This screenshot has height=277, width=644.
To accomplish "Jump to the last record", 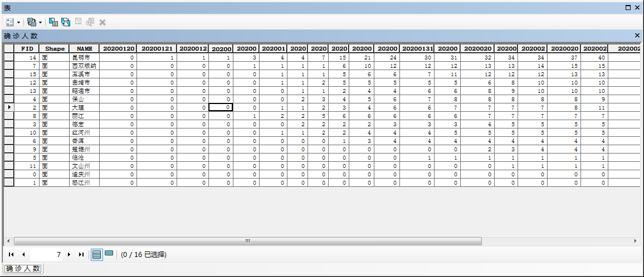I will point(81,254).
